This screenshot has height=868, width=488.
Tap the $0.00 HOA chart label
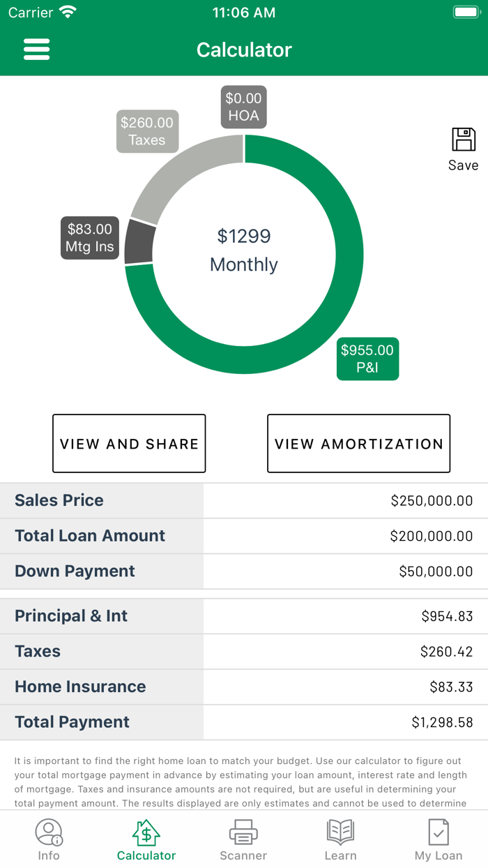point(243,107)
